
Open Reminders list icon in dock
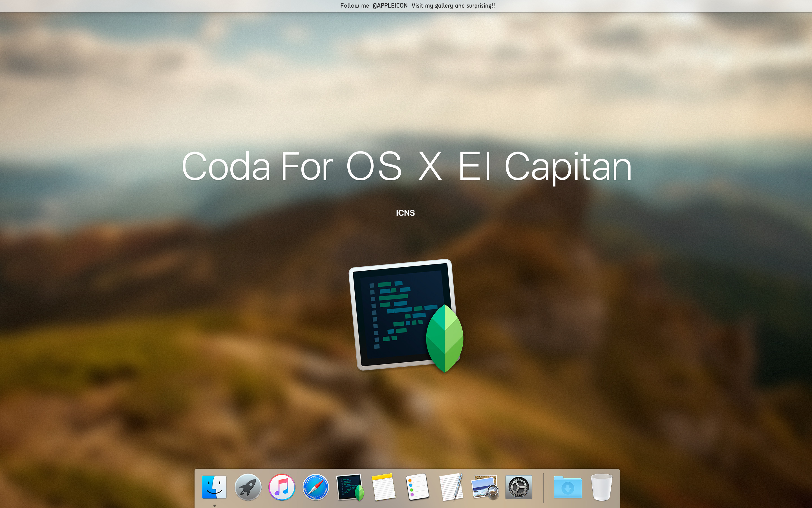[417, 487]
